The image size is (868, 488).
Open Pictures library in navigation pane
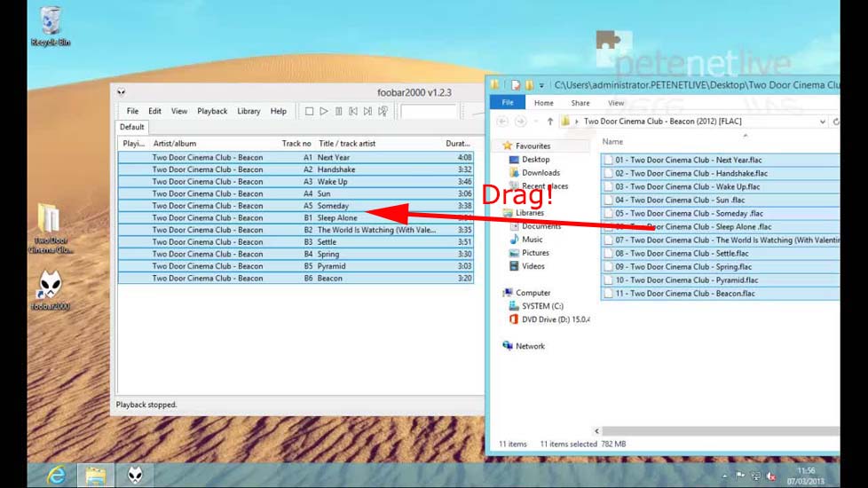tap(535, 253)
